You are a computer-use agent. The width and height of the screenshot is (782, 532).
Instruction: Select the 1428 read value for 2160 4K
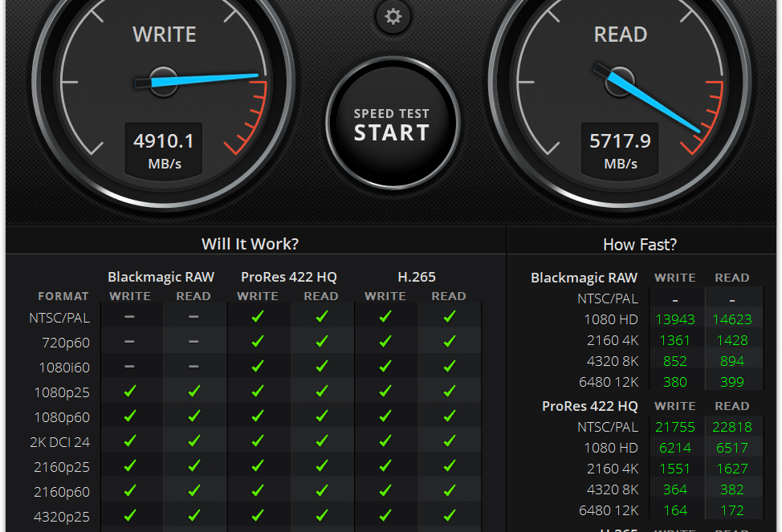click(731, 340)
